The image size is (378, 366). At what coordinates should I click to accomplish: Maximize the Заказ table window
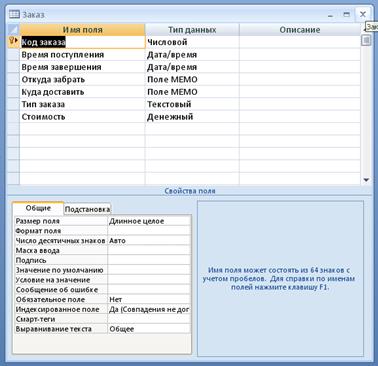coord(346,14)
